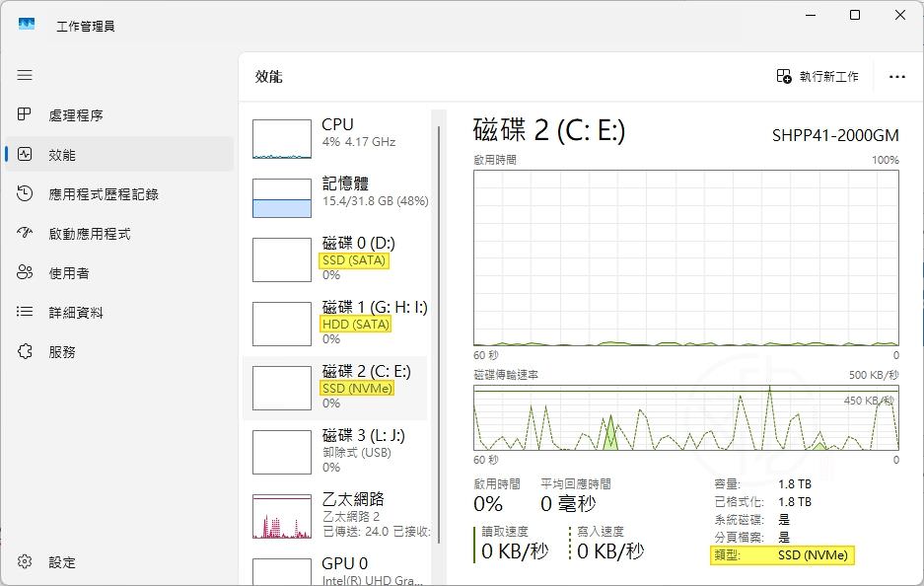
Task: Click the 卸除式 (USB) label
Action: (x=357, y=452)
